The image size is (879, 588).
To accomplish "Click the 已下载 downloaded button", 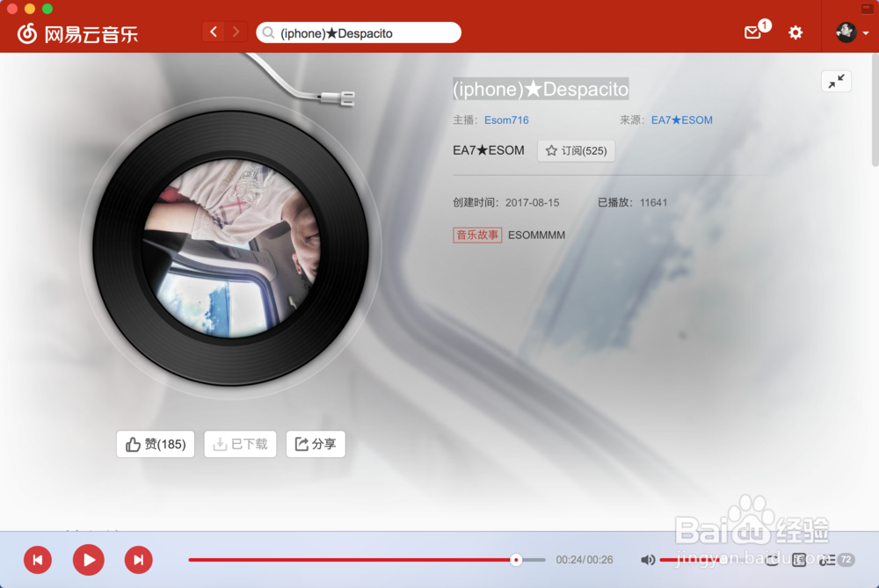I will [240, 444].
